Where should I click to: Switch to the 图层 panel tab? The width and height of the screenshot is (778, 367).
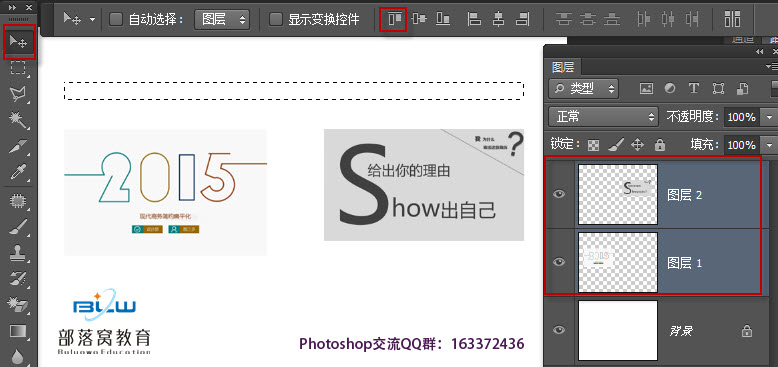point(563,67)
